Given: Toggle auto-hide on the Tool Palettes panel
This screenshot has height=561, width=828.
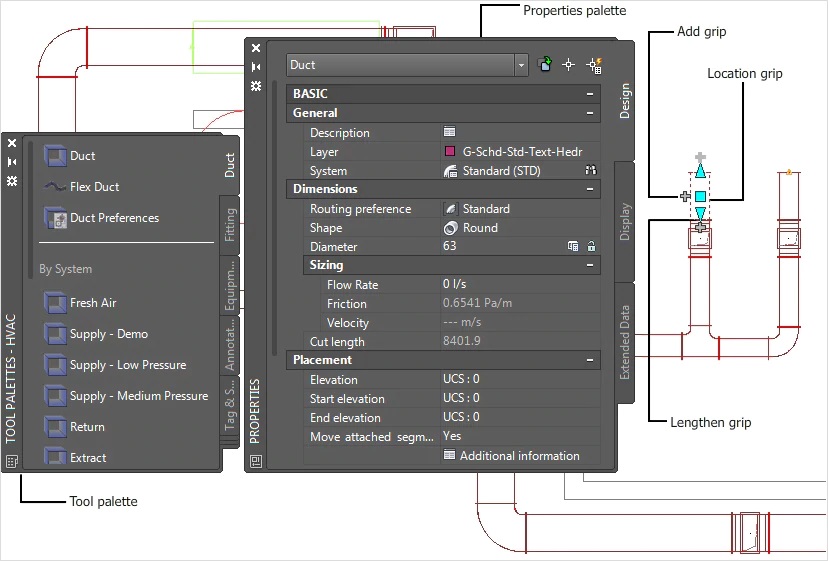Looking at the screenshot, I should [x=12, y=162].
